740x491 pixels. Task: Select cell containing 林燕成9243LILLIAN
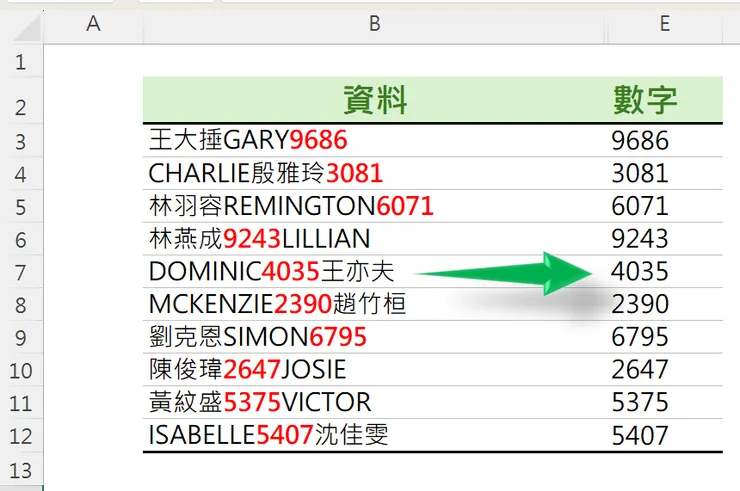click(375, 239)
